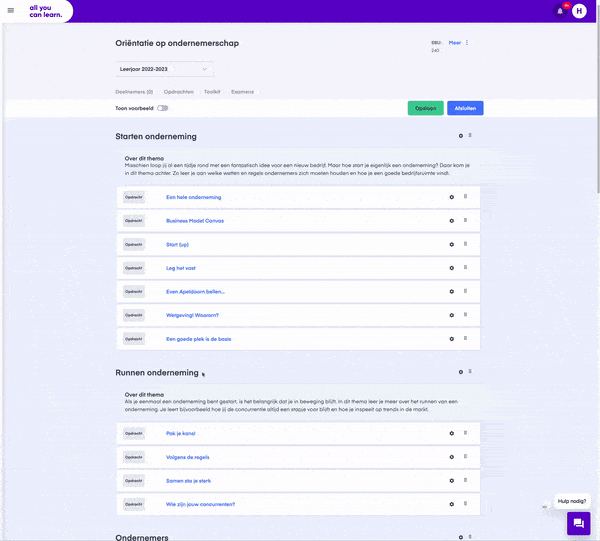Image resolution: width=600 pixels, height=541 pixels.
Task: Open the chat help widget
Action: tap(579, 523)
